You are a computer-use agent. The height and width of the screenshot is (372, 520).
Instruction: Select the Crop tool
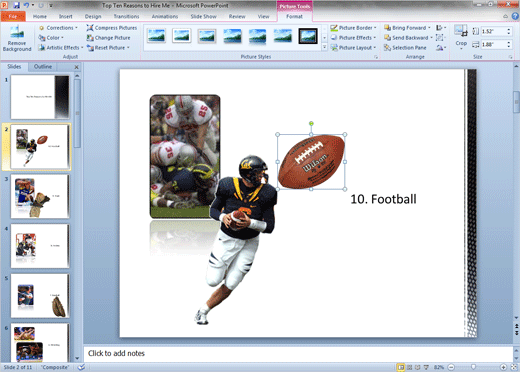click(x=461, y=37)
